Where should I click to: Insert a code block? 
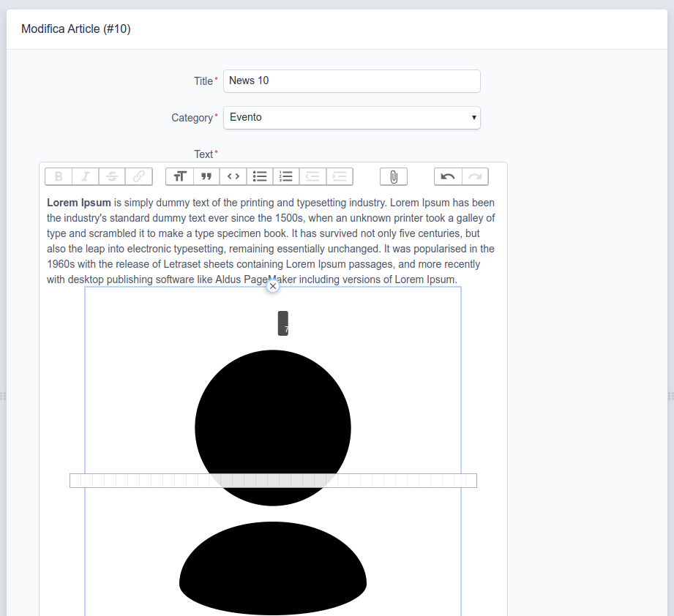[x=233, y=176]
